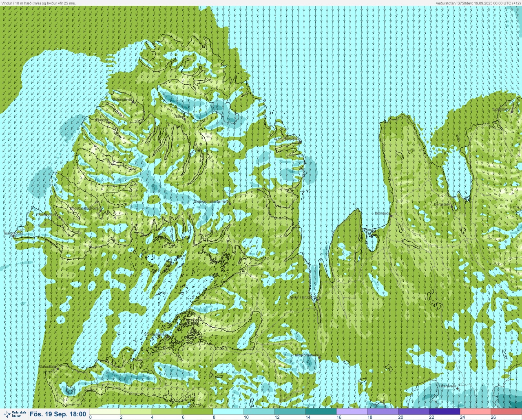
Task: Click the Bjargtangar station label
Action: (13, 233)
